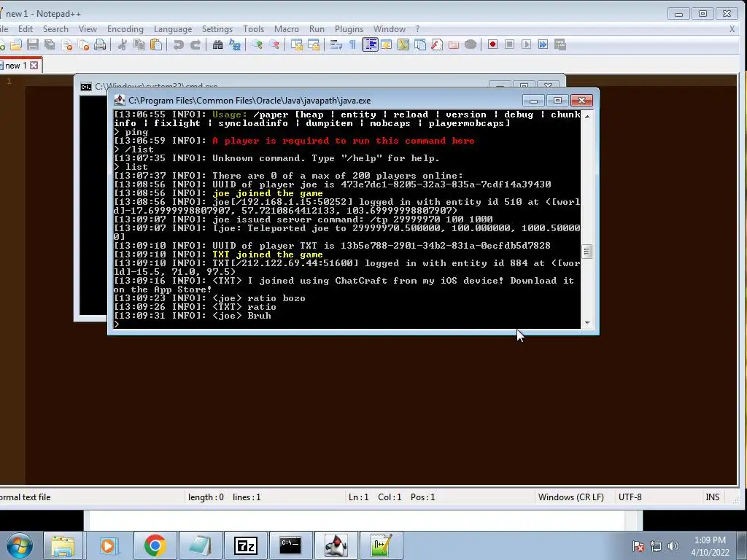747x560 pixels.
Task: Click Run Macro Multiple Times icon
Action: [543, 44]
